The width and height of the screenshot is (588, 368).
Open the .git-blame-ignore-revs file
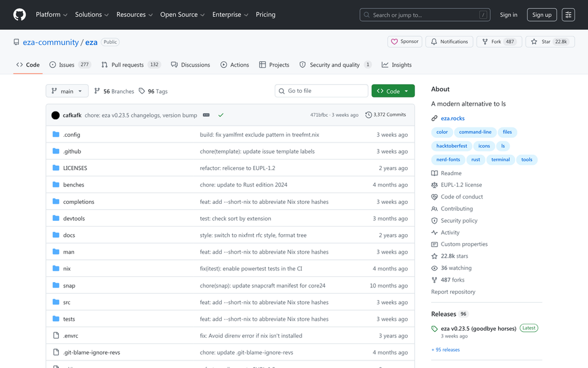(92, 352)
